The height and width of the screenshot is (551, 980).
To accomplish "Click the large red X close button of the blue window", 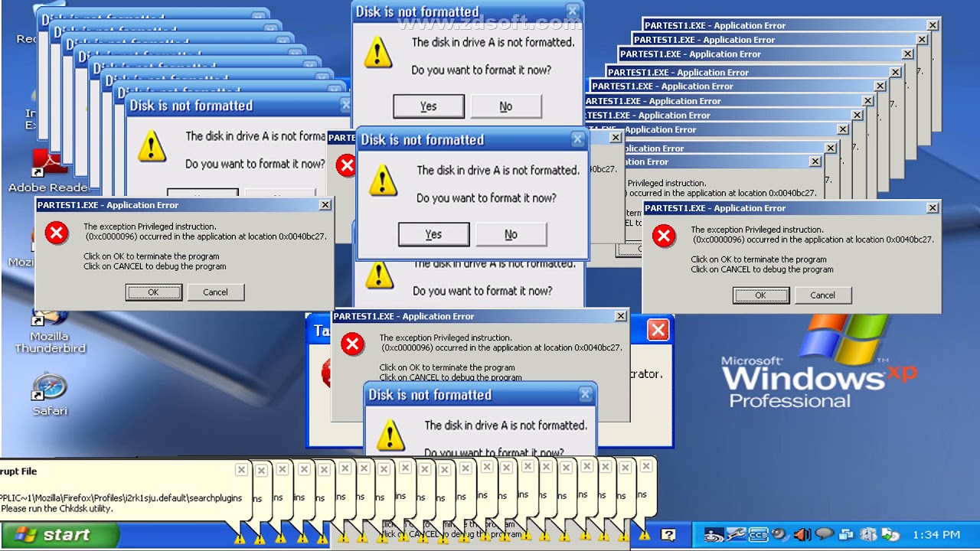I will click(x=658, y=330).
